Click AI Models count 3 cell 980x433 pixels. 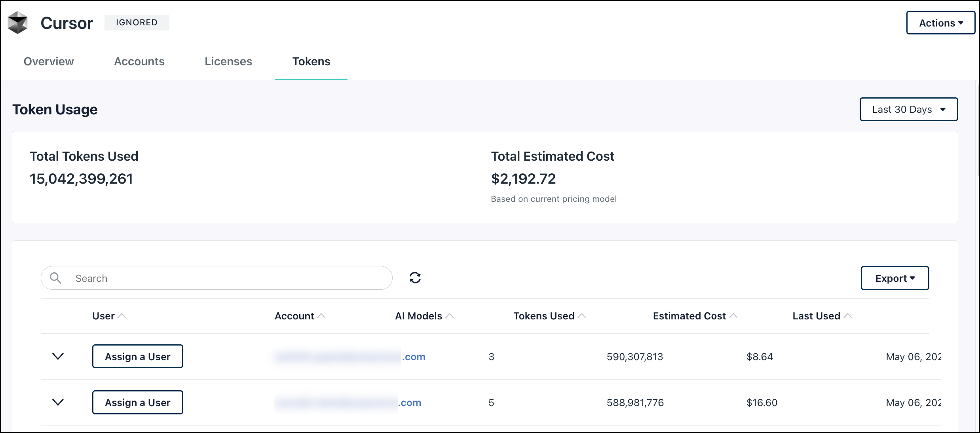coord(491,357)
